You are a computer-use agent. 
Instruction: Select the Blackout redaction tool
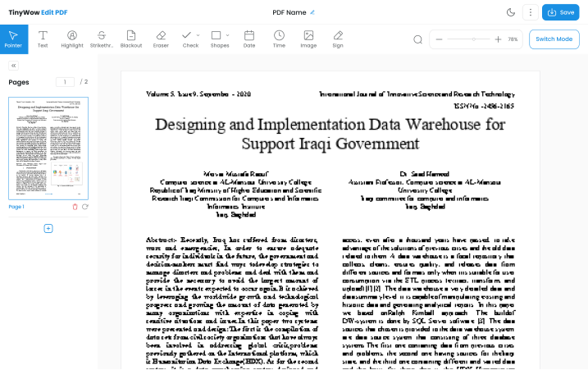(x=131, y=39)
